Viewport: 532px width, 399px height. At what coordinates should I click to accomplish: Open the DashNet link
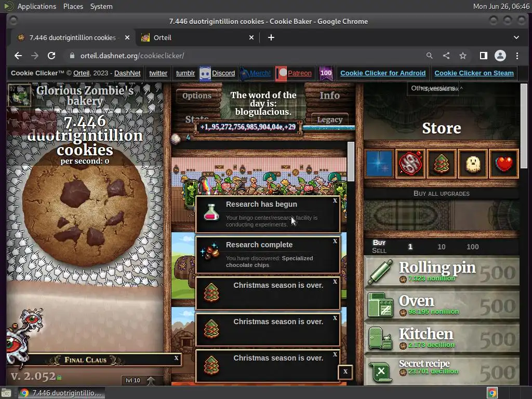[x=127, y=73]
